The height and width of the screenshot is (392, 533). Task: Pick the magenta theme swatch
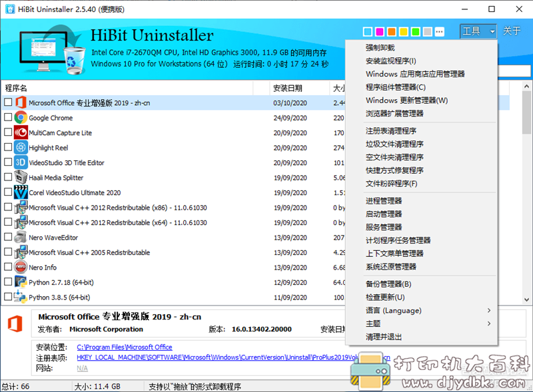(x=380, y=32)
